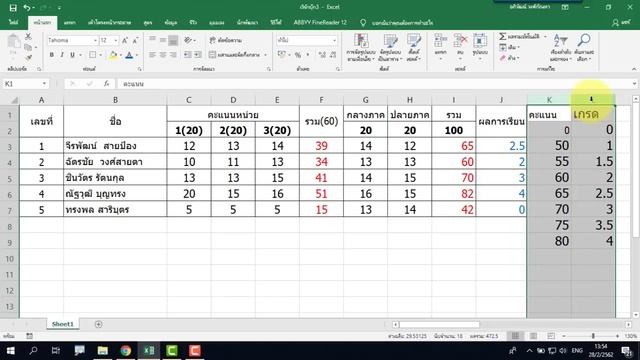Click the yellow fill color button

[x=113, y=55]
